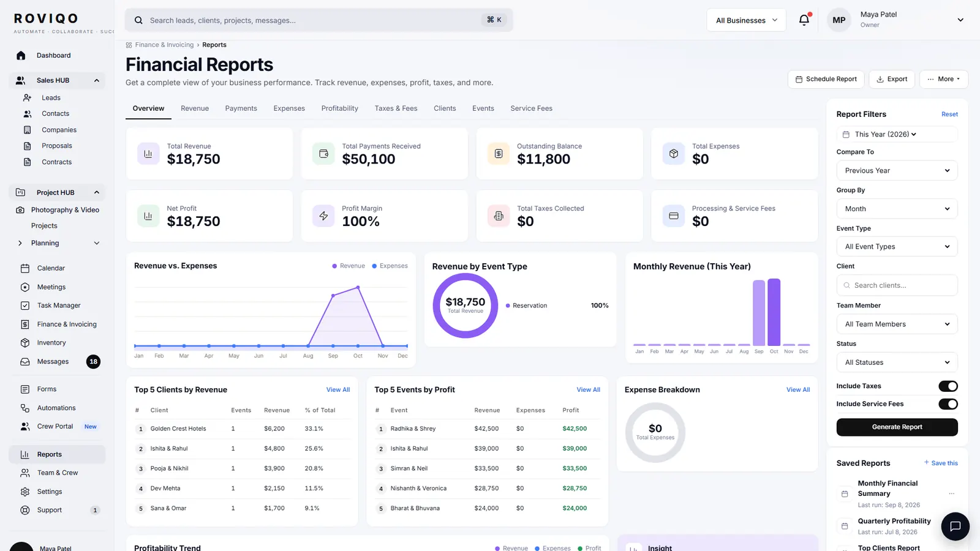
Task: Click the Support lifebuoy icon
Action: tap(25, 510)
